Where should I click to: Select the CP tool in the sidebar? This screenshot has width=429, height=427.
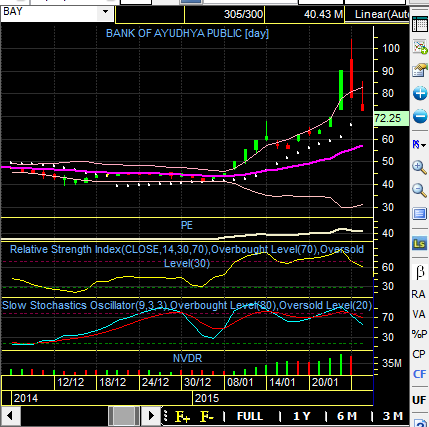pyautogui.click(x=419, y=354)
